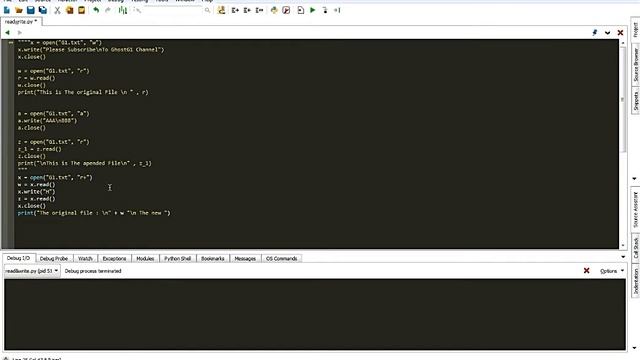Viewport: 640px width, 360px height.
Task: Open the Source Browser side tab
Action: click(x=636, y=64)
